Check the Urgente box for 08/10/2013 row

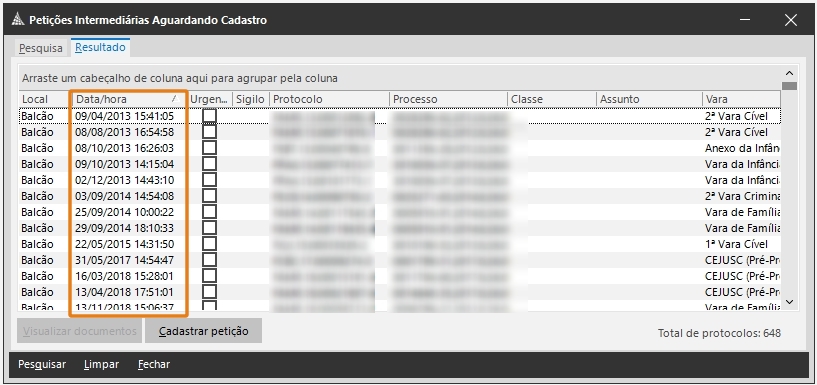[209, 148]
